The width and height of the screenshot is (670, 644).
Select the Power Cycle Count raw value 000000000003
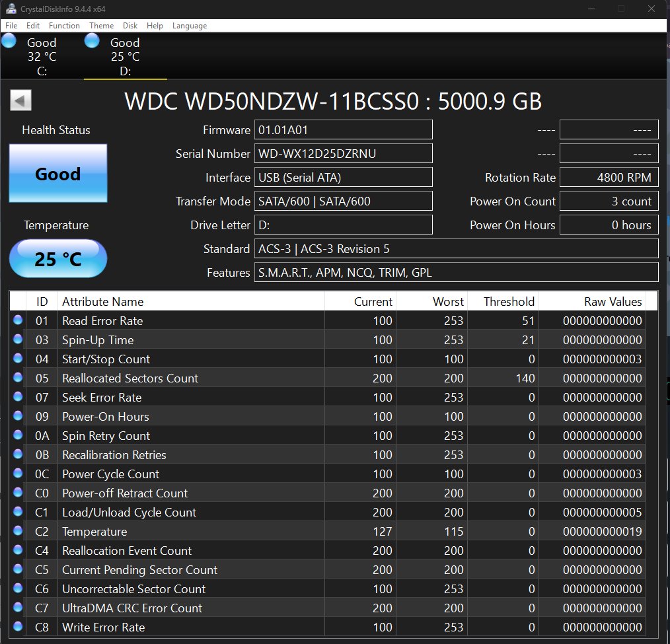tap(602, 474)
